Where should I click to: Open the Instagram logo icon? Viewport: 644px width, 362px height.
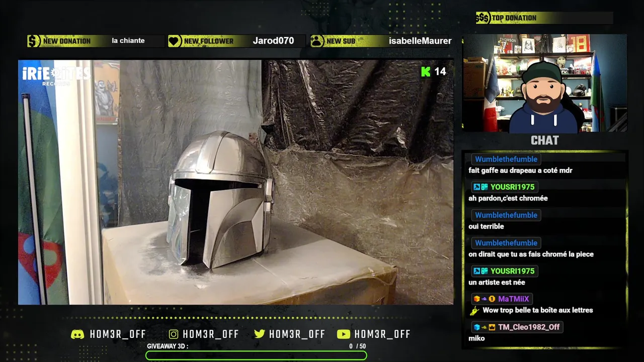click(x=174, y=334)
